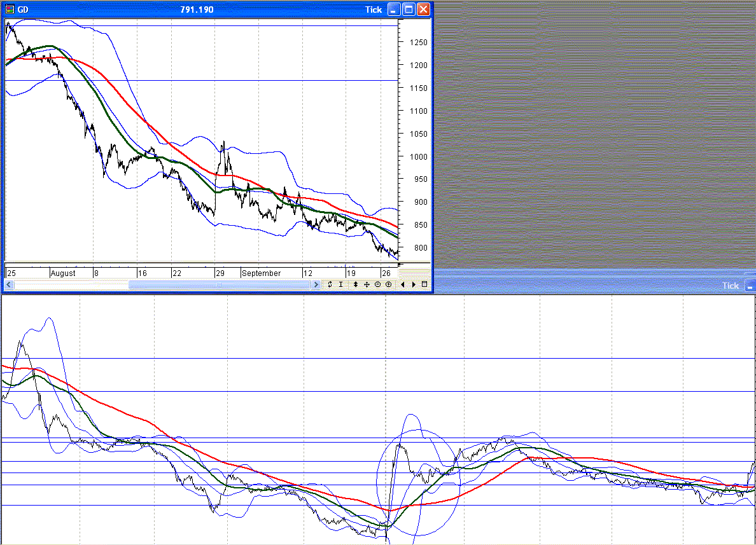Click the 'August' label on time axis
756x545 pixels.
point(62,273)
